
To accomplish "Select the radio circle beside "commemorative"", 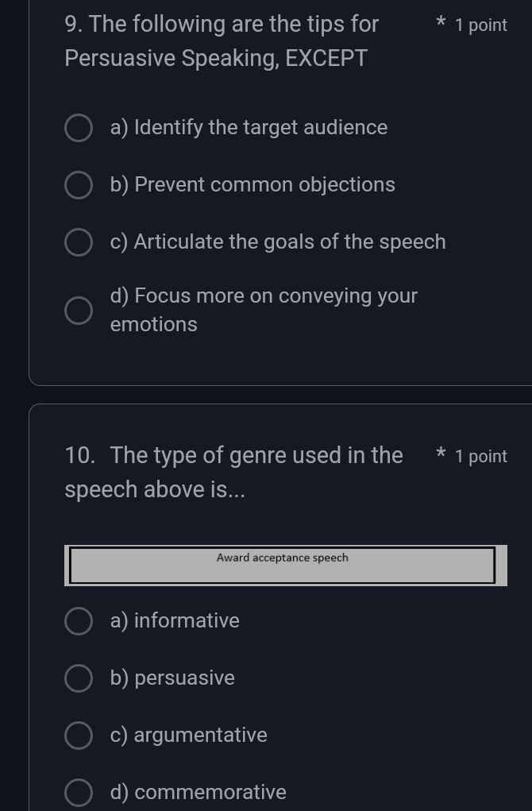I will coord(78,793).
